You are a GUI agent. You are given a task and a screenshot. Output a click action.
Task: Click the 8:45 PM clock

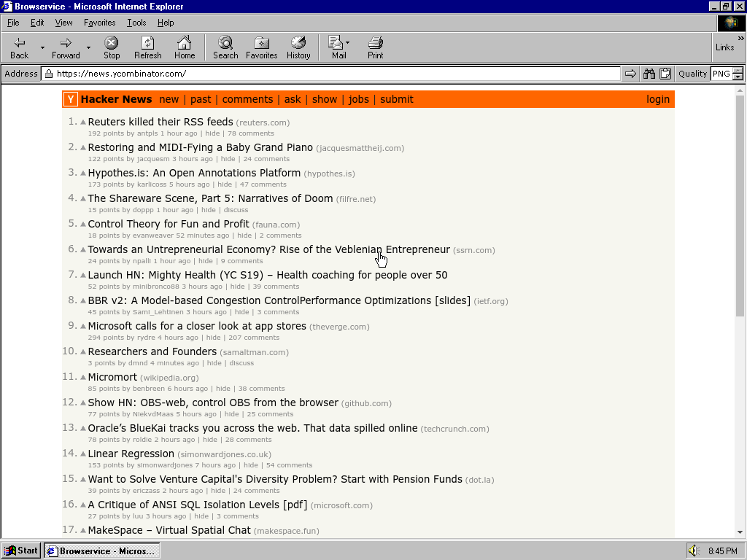pyautogui.click(x=723, y=551)
